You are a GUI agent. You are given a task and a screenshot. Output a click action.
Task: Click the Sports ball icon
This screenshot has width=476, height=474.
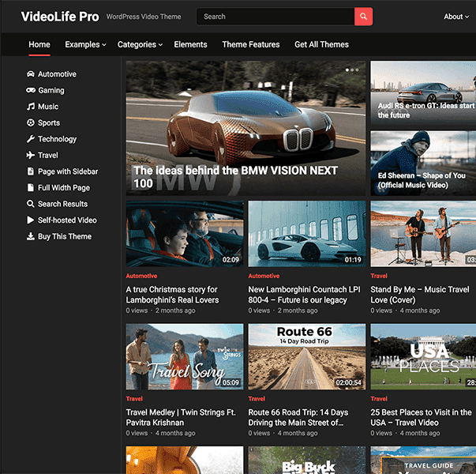(31, 123)
